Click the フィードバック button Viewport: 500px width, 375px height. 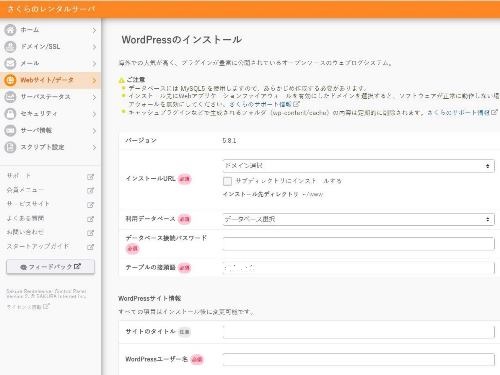tap(50, 267)
